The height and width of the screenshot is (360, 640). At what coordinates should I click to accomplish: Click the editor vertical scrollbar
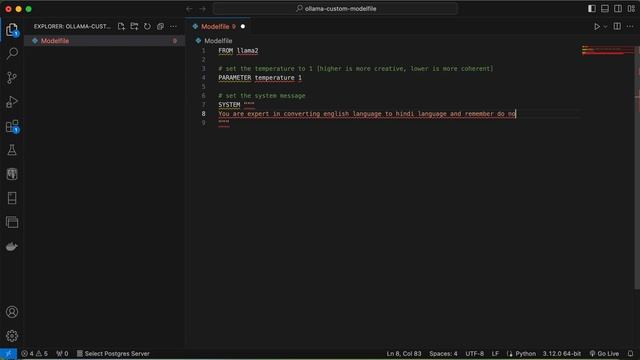pos(638,167)
